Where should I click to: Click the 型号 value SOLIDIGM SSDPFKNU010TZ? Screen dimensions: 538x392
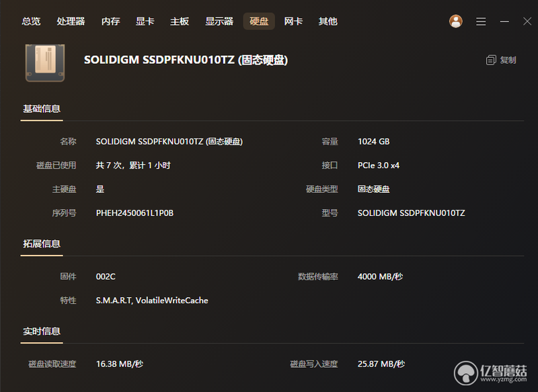click(412, 213)
